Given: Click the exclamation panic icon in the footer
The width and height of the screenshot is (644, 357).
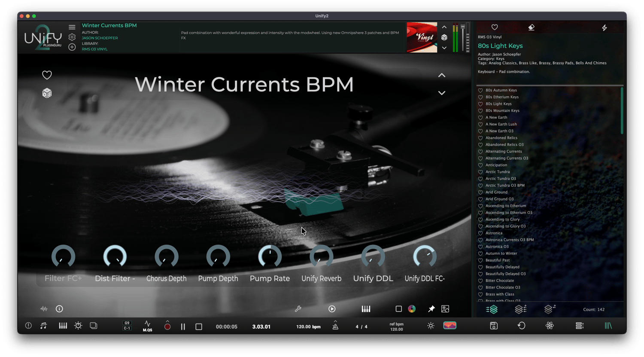Looking at the screenshot, I should point(28,326).
